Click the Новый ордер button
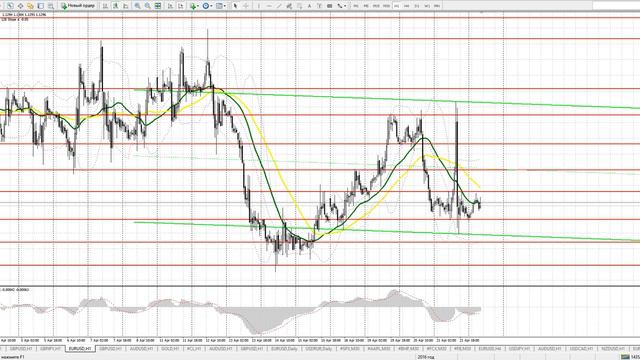640x360 pixels. point(78,6)
